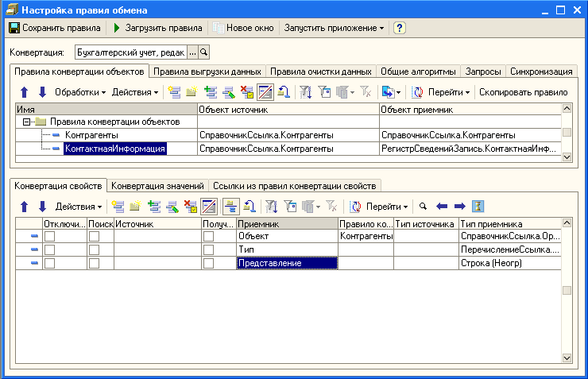Click the magnifier icon beside the Конвертация field
Viewport: 588px width, 379px height.
[203, 52]
